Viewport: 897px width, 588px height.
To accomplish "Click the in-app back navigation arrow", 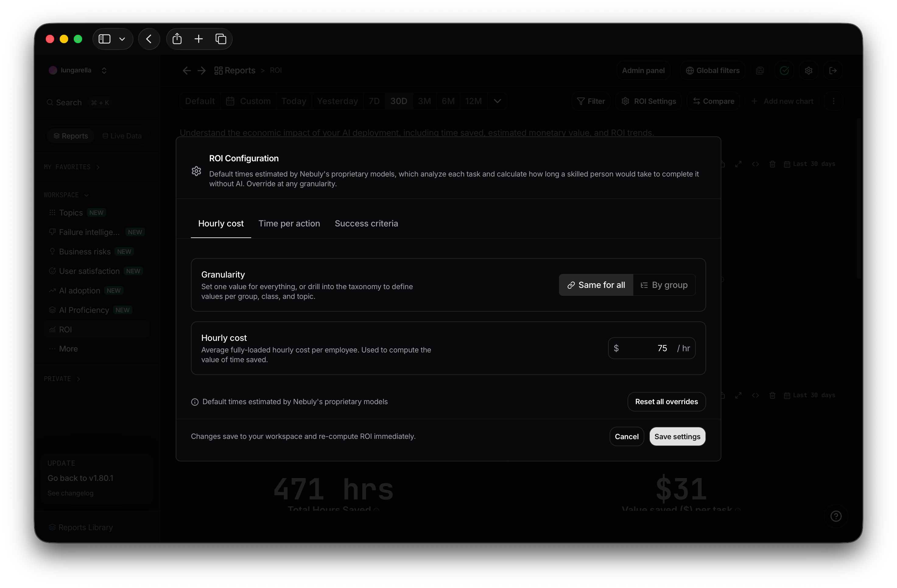I will click(187, 70).
